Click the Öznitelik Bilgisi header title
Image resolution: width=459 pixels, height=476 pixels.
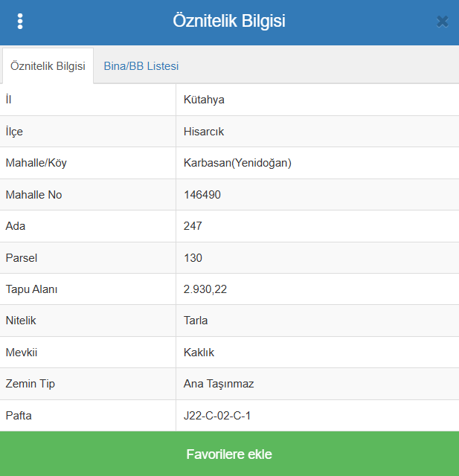[229, 21]
